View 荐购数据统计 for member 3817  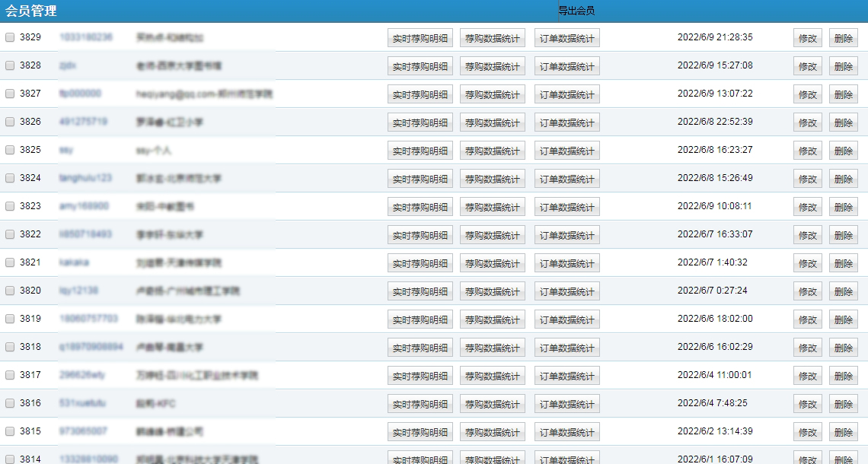click(493, 376)
